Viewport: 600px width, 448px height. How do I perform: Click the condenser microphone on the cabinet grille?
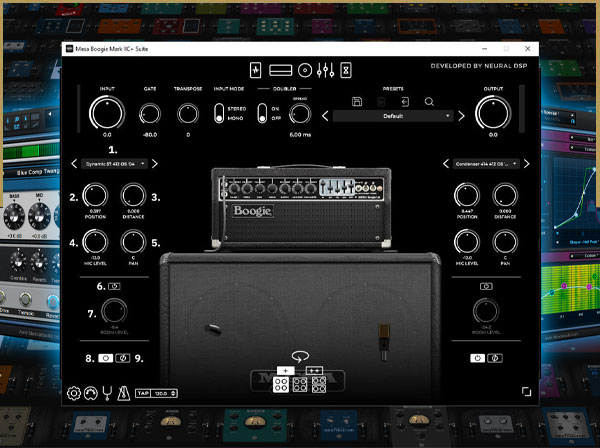pyautogui.click(x=384, y=342)
